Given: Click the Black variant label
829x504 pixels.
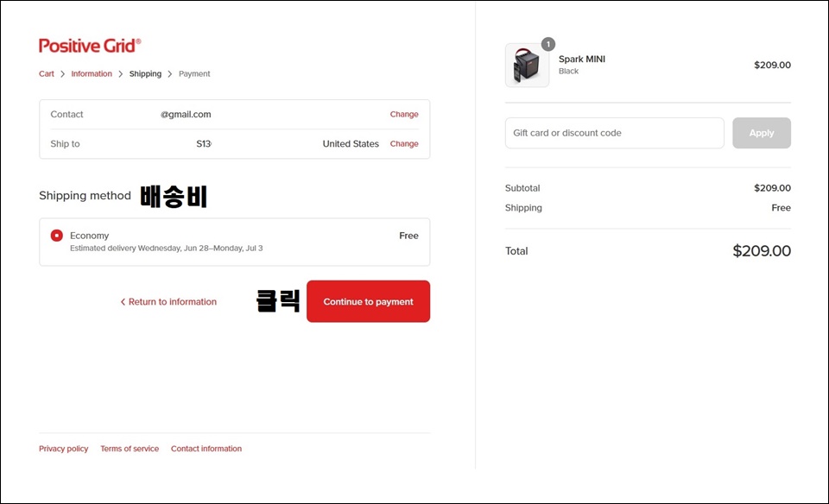Looking at the screenshot, I should tap(569, 72).
